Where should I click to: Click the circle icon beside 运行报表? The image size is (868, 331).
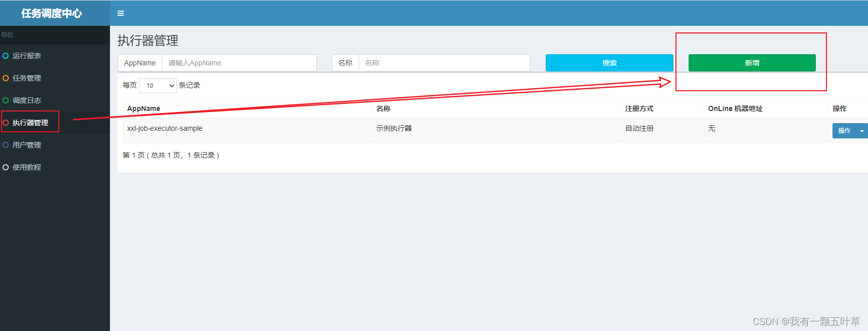click(6, 56)
